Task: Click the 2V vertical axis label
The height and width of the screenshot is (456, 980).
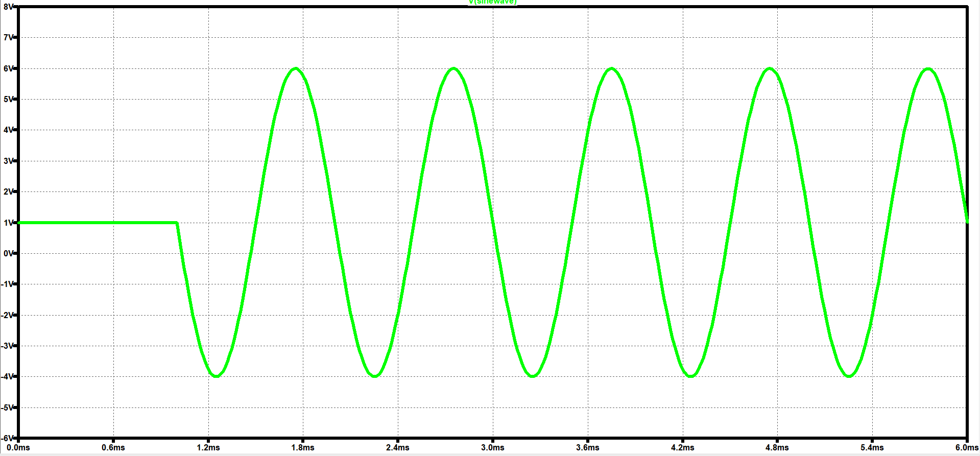Action: 8,191
